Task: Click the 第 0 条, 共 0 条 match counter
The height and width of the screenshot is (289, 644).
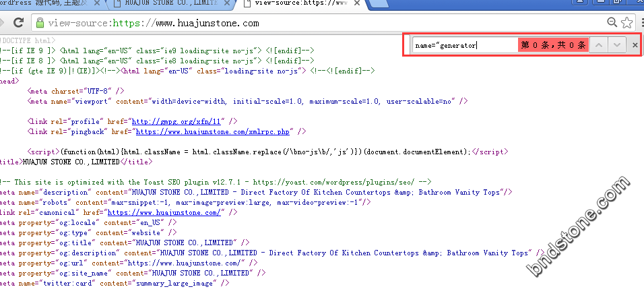Action: coord(553,45)
